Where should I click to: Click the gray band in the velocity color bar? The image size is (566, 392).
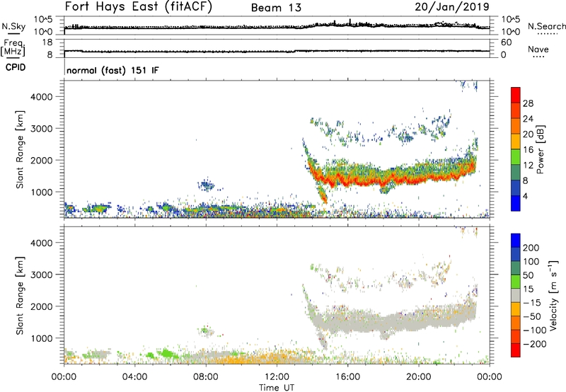point(516,296)
